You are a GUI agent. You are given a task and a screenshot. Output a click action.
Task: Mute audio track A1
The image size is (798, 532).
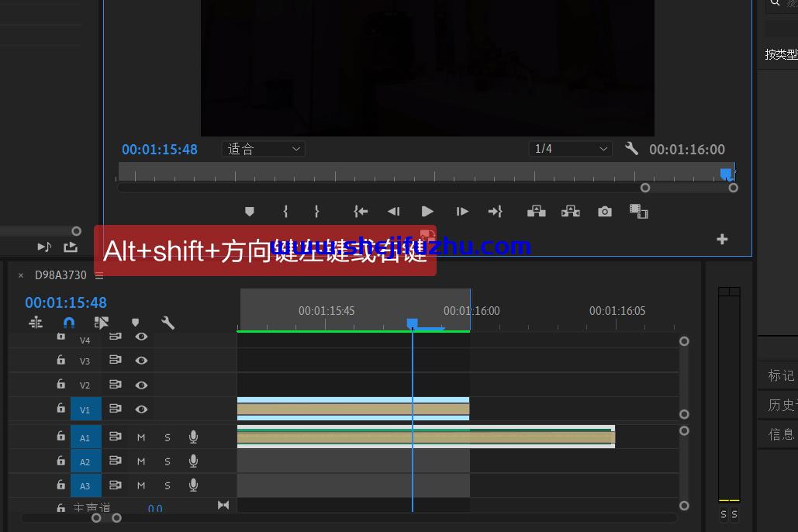(x=141, y=438)
